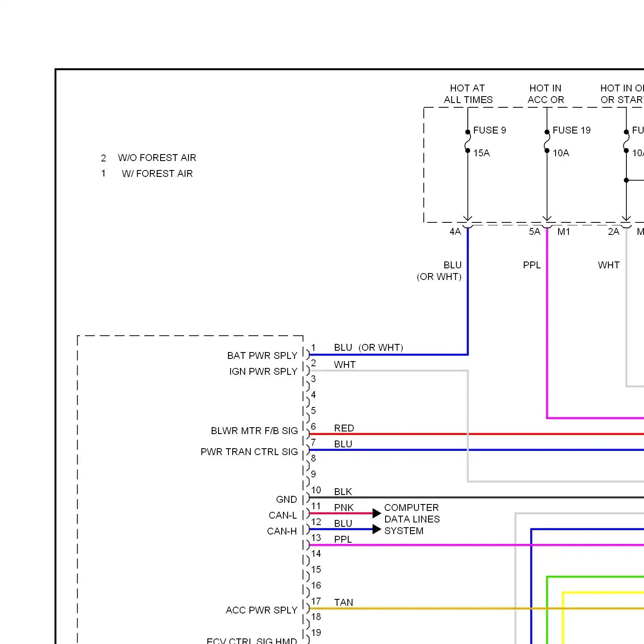Click the 'CAN-H' pin description
Screen dimensions: 644x644
coord(282,531)
